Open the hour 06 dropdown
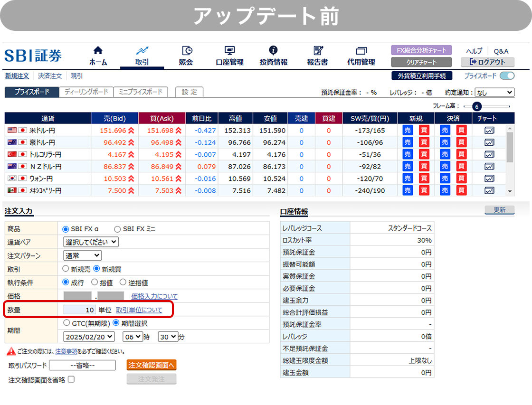Image resolution: width=532 pixels, height=405 pixels. (133, 337)
